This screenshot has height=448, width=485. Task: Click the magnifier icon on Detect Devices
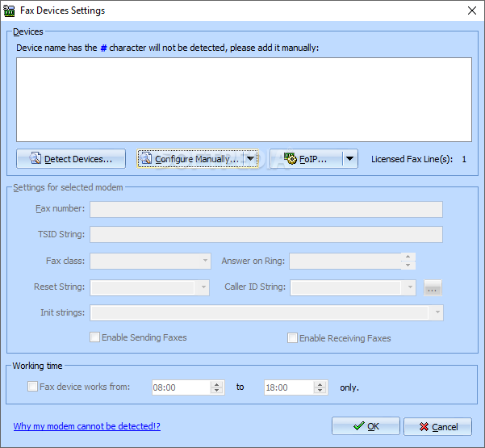tap(35, 157)
